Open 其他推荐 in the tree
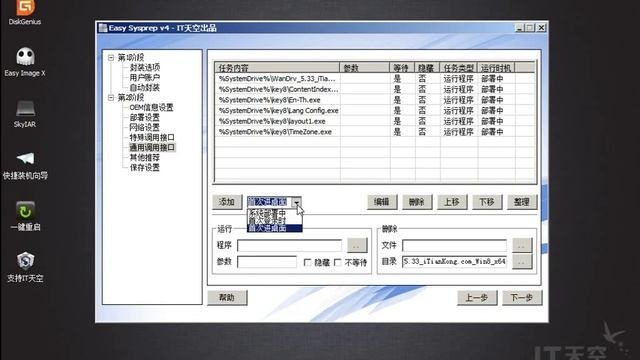The image size is (640, 360). point(144,158)
